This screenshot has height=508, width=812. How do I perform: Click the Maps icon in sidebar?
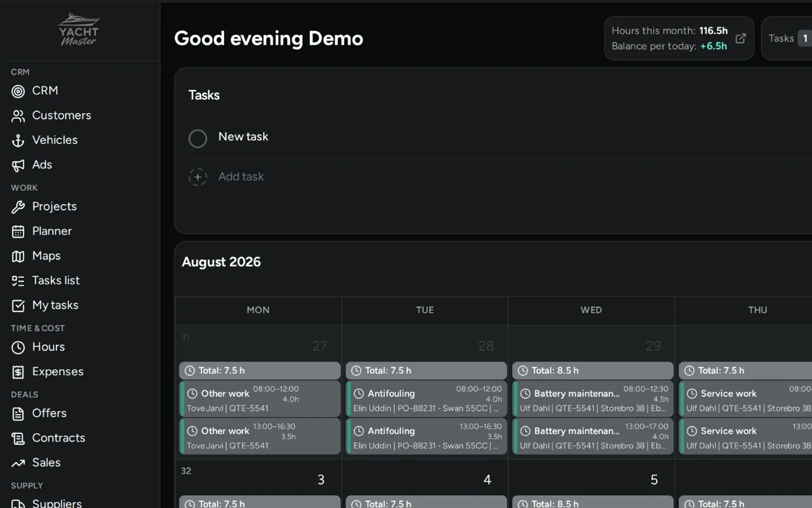click(x=18, y=256)
